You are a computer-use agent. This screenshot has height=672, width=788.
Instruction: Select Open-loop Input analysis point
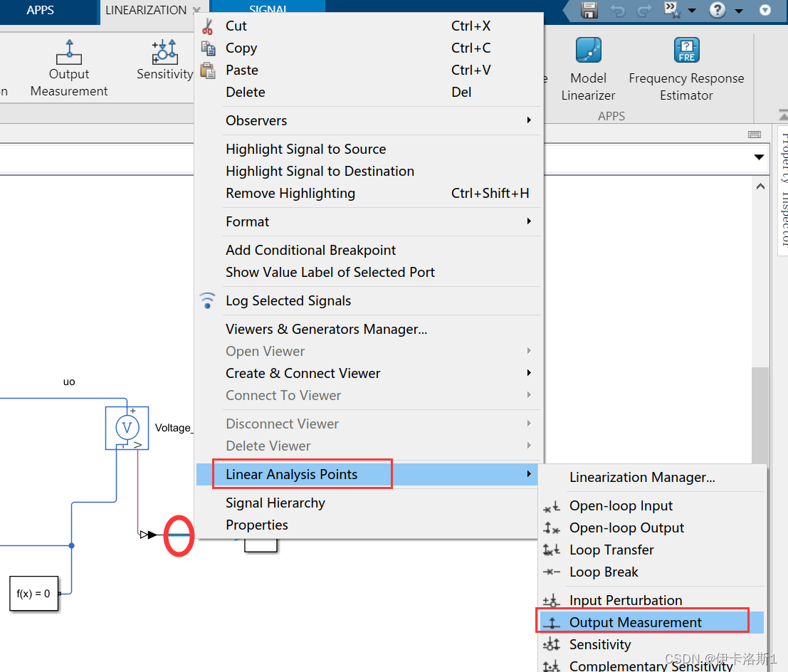click(652, 506)
